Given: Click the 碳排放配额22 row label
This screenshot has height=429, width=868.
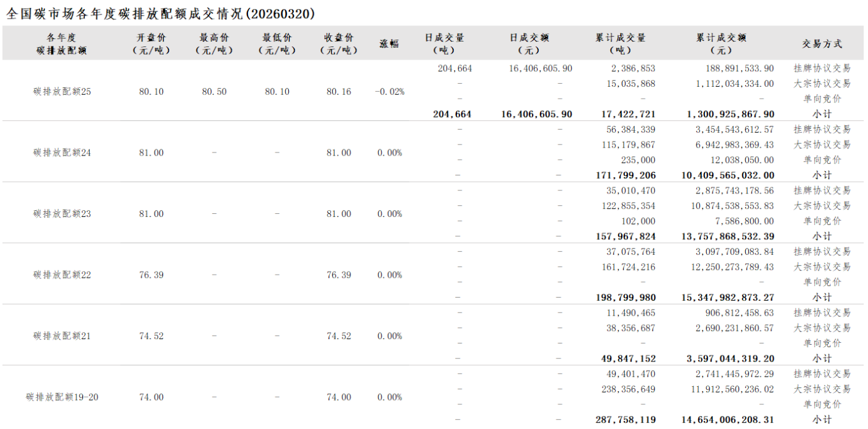Looking at the screenshot, I should 62,275.
